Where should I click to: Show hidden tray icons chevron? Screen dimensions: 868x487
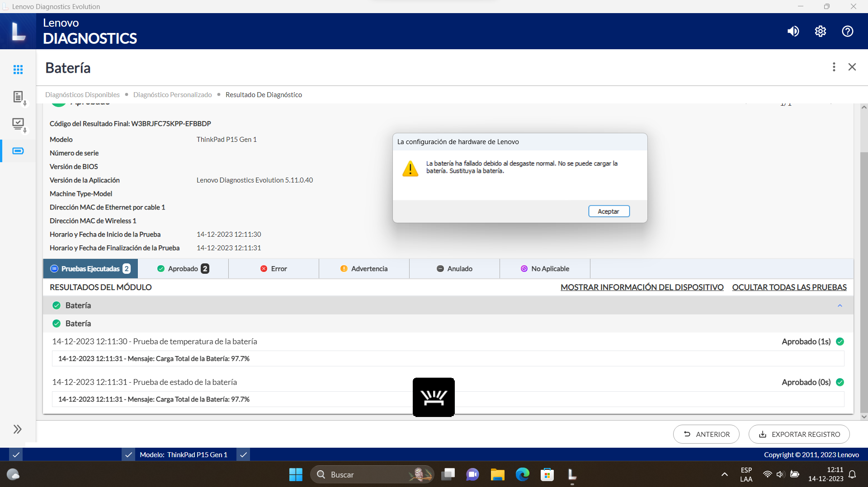[x=724, y=474]
